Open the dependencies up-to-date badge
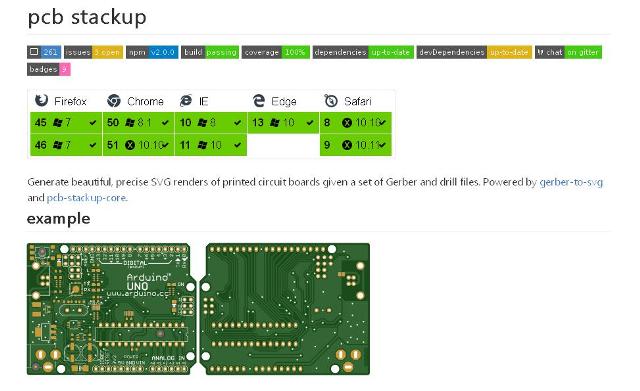 363,52
